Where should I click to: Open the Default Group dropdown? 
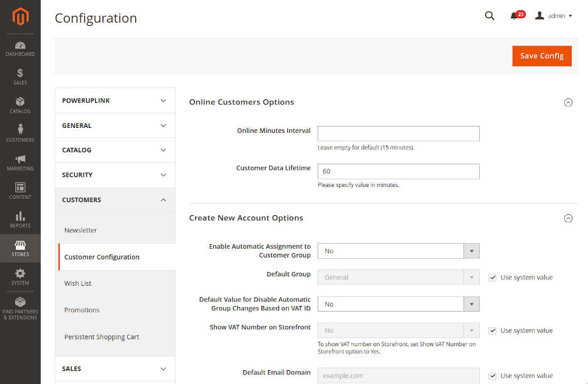(x=398, y=278)
